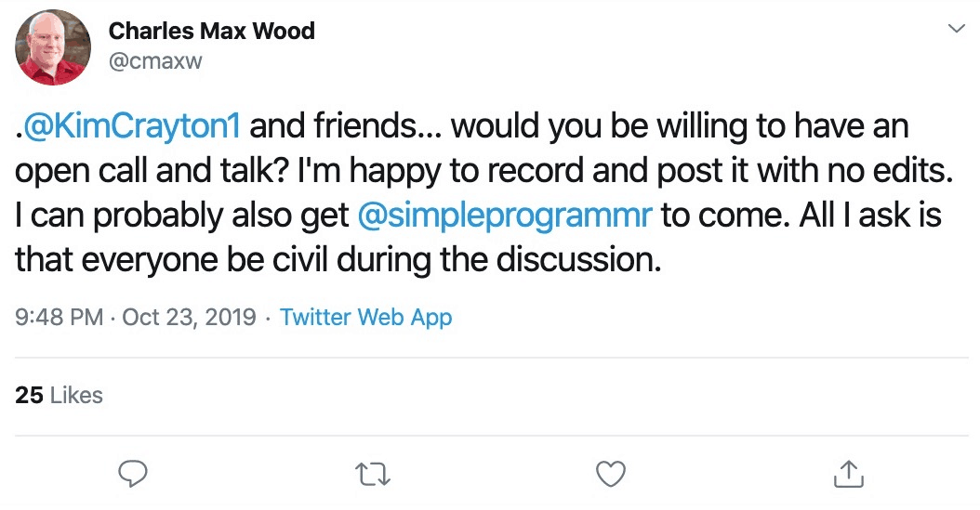980x510 pixels.
Task: Open Charles Max Wood's profile photo
Action: click(x=53, y=47)
